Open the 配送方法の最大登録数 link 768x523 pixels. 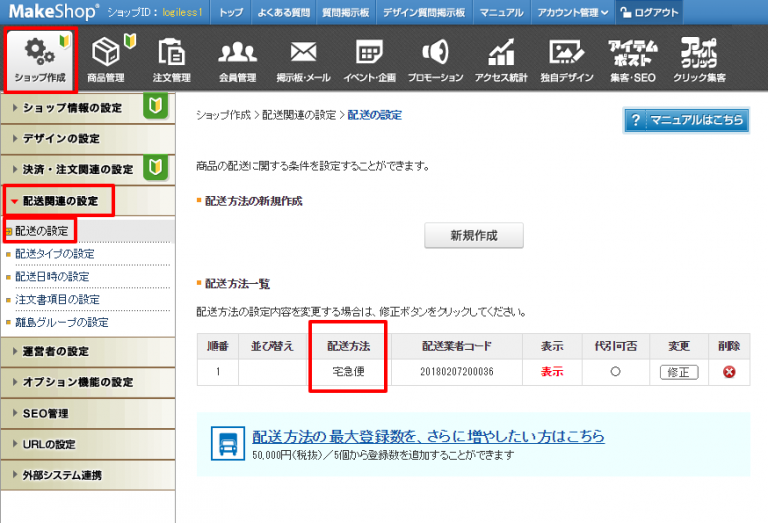428,437
